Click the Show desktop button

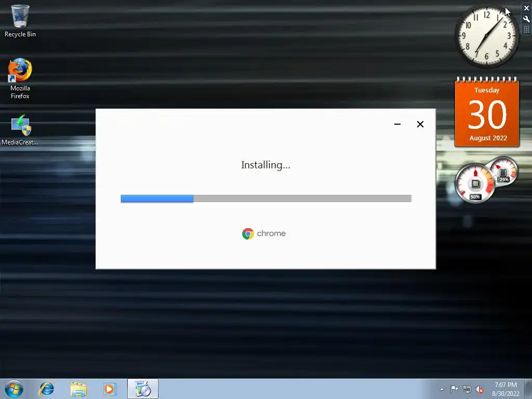(528, 389)
